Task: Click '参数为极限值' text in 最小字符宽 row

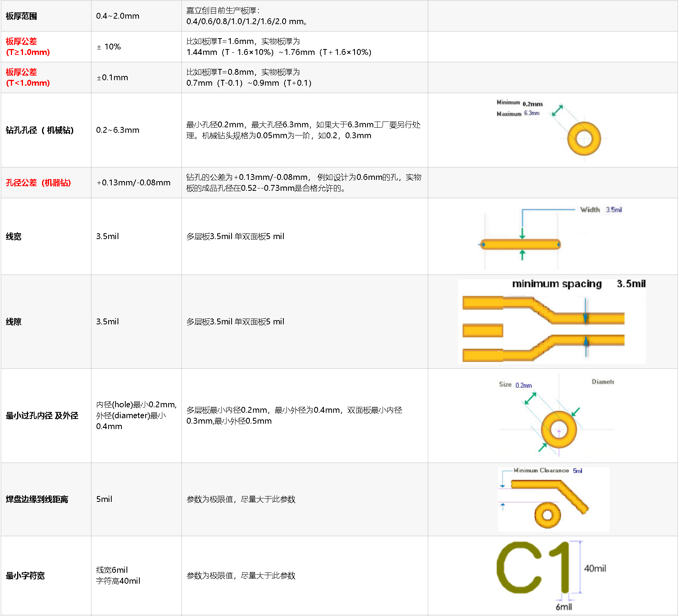Action: pos(241,576)
